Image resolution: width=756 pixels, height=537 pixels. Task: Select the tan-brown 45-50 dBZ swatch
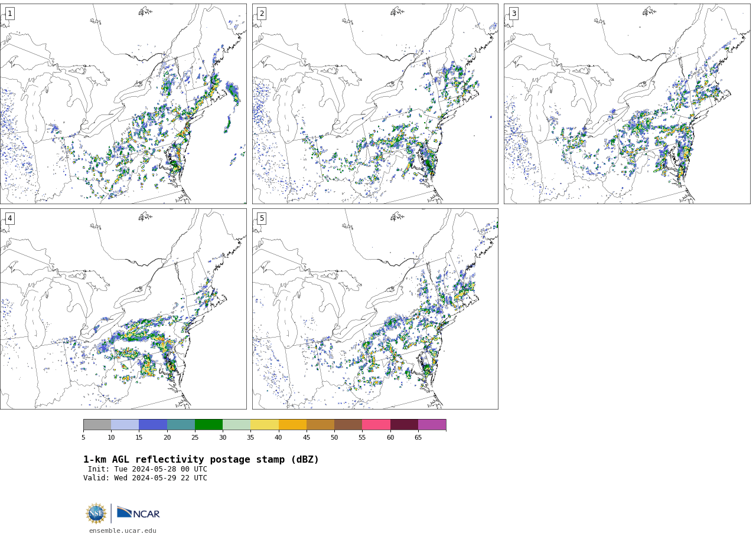tap(320, 425)
